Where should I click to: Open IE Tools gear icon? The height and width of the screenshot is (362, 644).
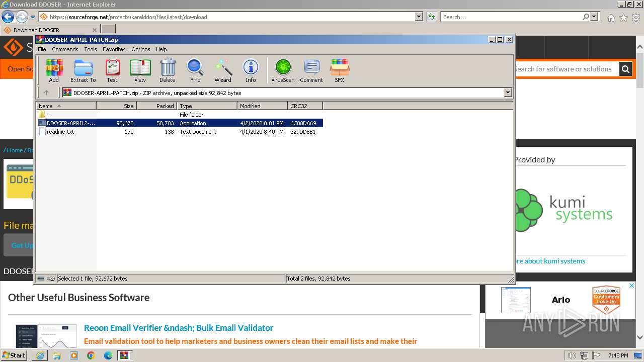pos(636,18)
